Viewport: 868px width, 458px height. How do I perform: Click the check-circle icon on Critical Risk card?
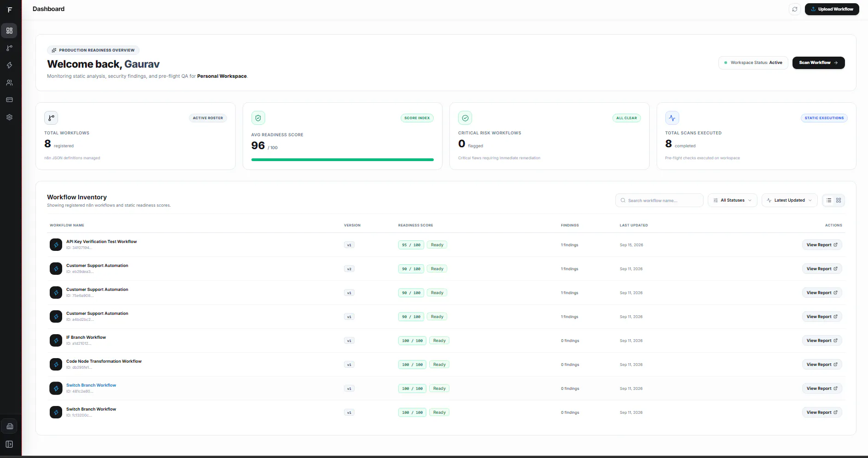click(465, 118)
